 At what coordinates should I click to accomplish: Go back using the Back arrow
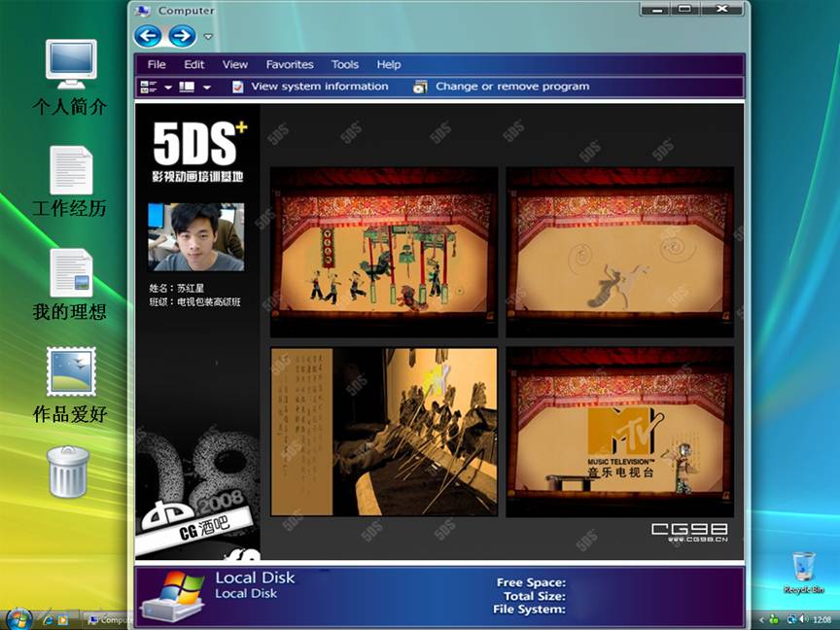pos(148,36)
